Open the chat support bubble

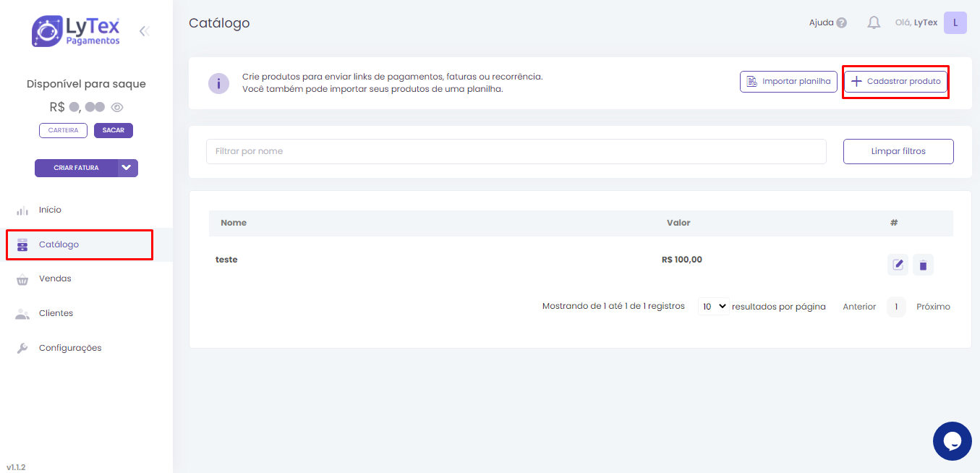click(x=952, y=440)
